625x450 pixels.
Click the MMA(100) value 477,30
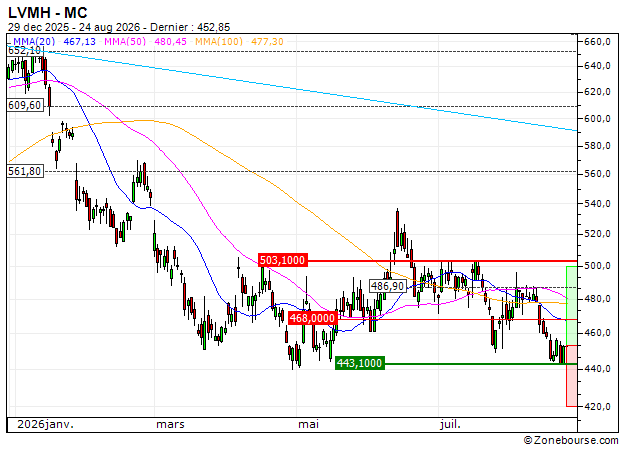coord(267,41)
